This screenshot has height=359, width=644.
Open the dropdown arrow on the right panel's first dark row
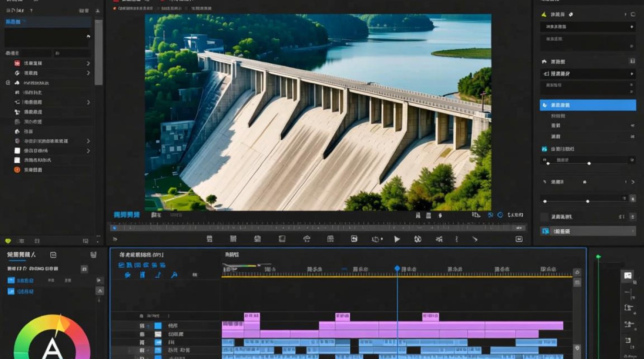click(632, 27)
